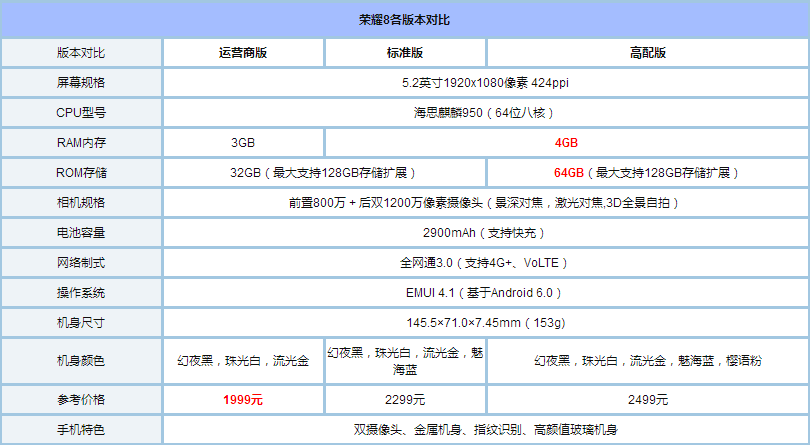Click the 高配版 column header

click(648, 53)
